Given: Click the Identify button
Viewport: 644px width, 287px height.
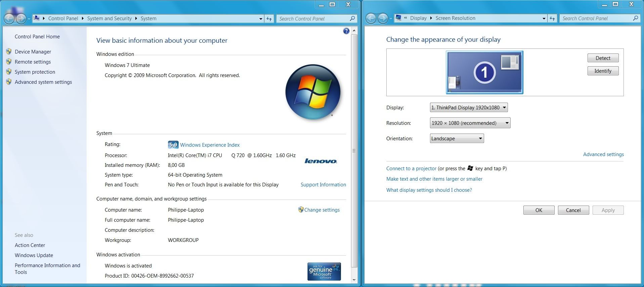Looking at the screenshot, I should coord(603,71).
